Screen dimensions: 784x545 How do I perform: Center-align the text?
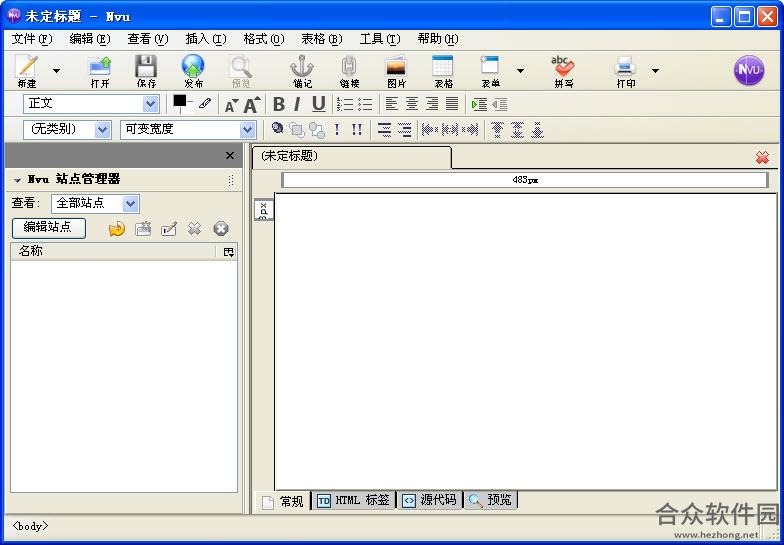[412, 104]
